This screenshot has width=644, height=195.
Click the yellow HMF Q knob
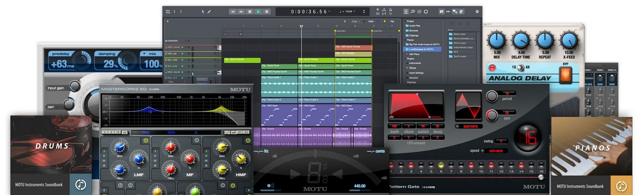[240, 159]
